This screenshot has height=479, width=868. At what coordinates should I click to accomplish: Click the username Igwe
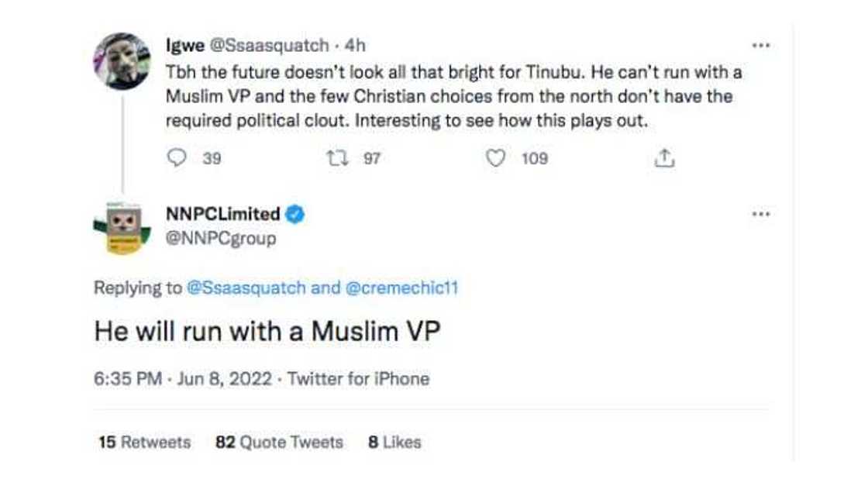click(186, 44)
